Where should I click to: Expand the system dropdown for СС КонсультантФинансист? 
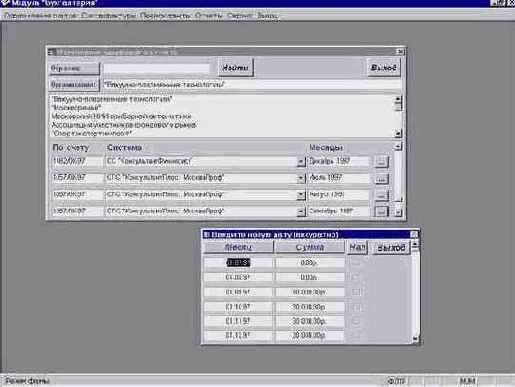301,162
